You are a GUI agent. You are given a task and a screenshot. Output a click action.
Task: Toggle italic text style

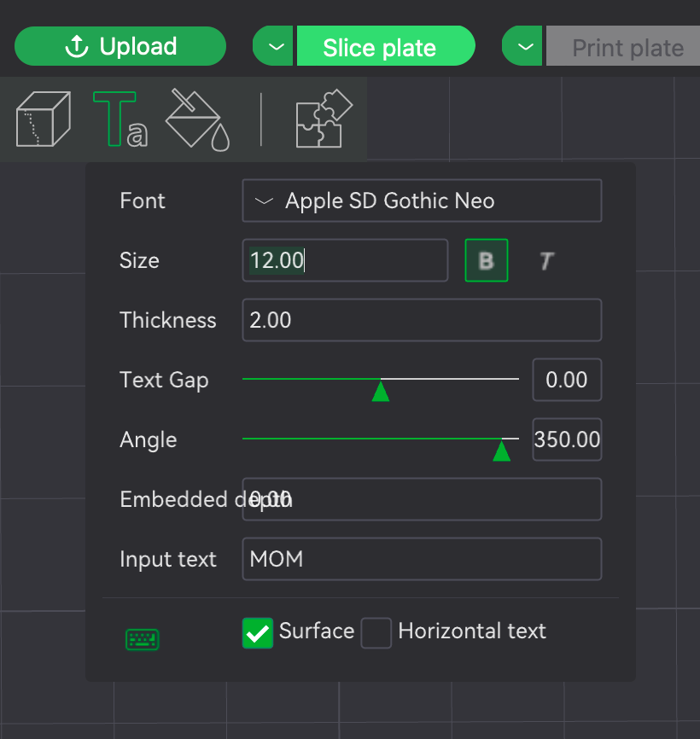[546, 260]
